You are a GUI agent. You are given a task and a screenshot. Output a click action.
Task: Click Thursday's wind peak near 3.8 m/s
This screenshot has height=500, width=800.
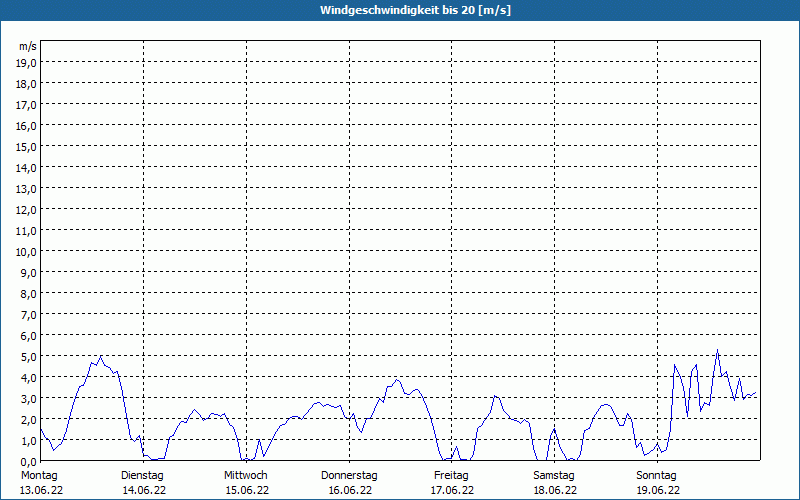397,380
